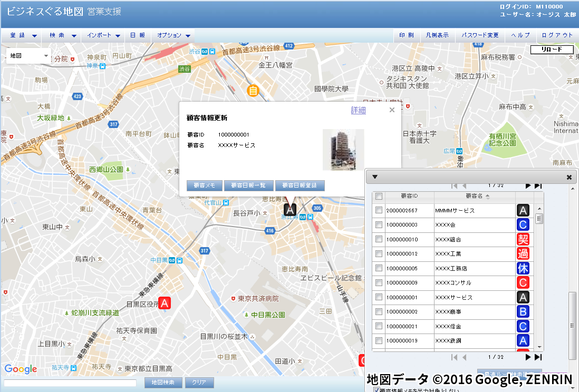The height and width of the screenshot is (392, 579).
Task: Click the red C icon in the XXXXコンサル row
Action: click(x=523, y=283)
